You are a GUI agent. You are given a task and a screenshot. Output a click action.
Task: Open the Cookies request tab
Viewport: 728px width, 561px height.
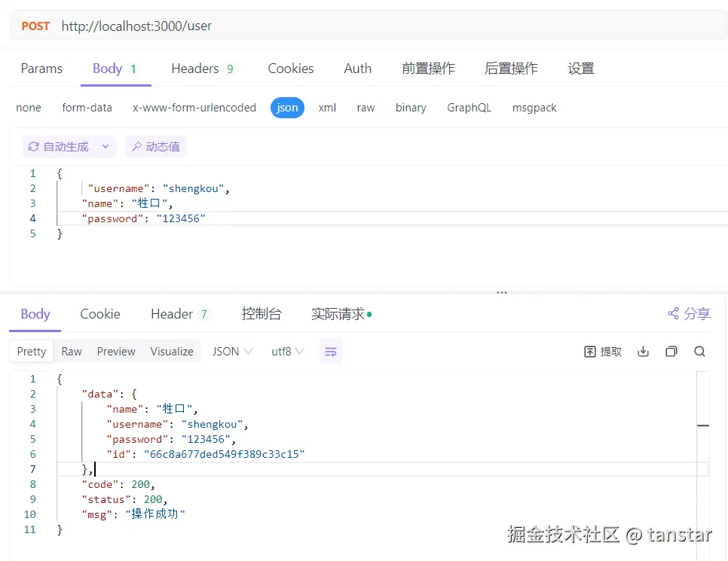tap(291, 69)
